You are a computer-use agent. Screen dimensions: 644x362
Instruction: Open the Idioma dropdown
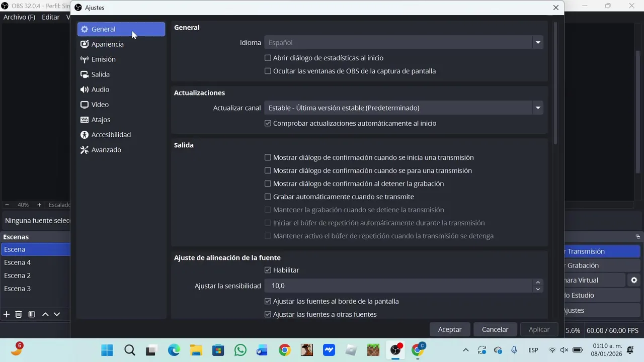(x=404, y=42)
